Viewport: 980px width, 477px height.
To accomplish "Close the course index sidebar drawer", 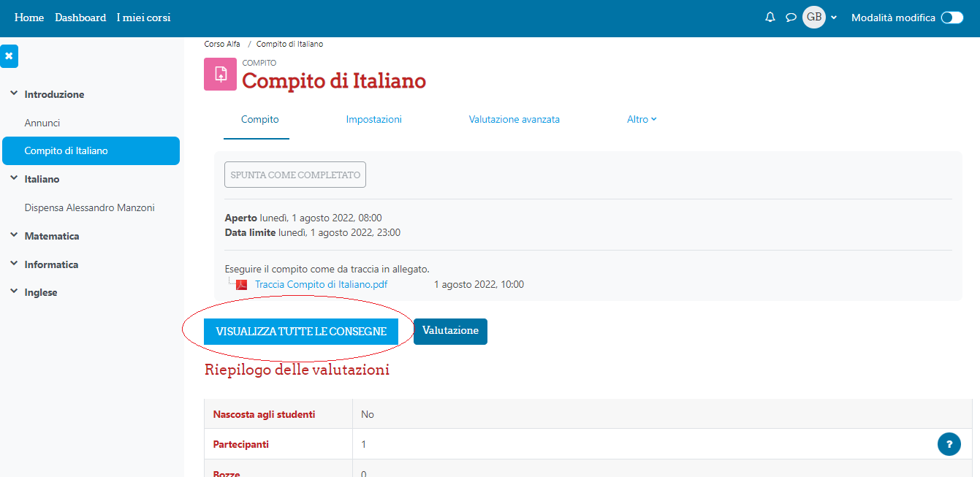I will 9,56.
